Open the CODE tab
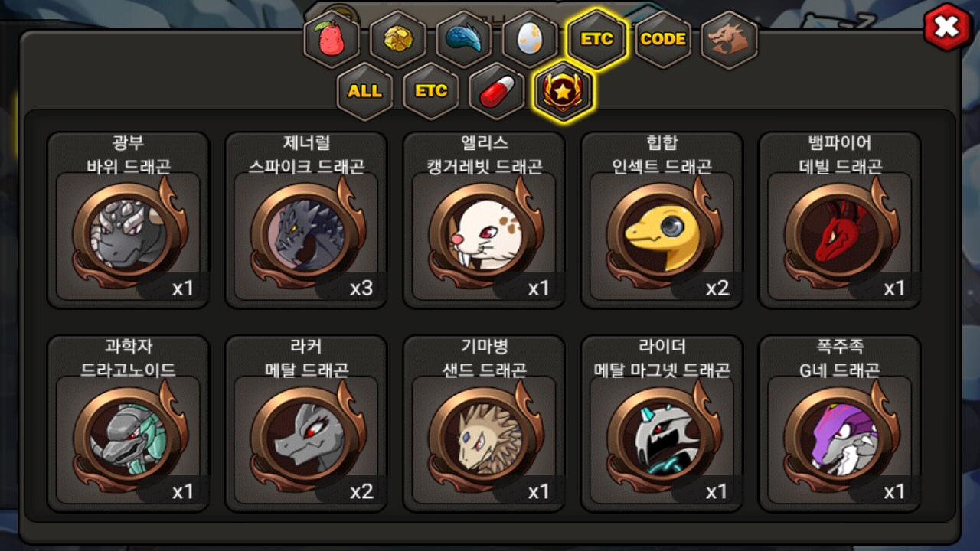Image resolution: width=980 pixels, height=551 pixels. point(663,40)
